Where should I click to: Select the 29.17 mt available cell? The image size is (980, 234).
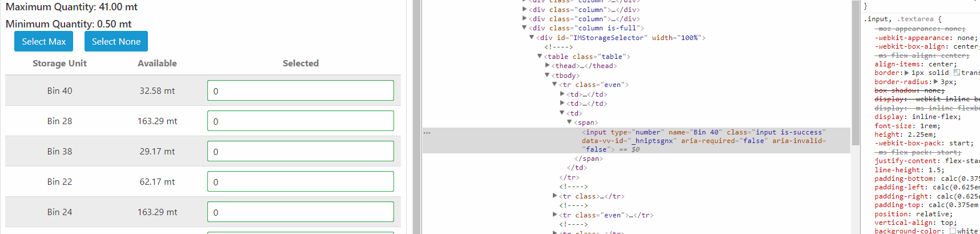(157, 151)
